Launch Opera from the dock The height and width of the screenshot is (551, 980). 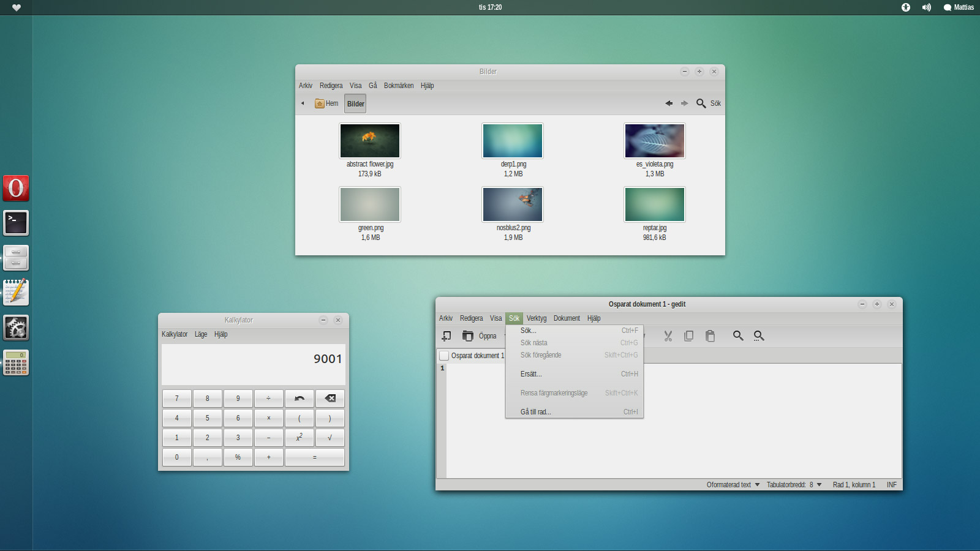[16, 188]
